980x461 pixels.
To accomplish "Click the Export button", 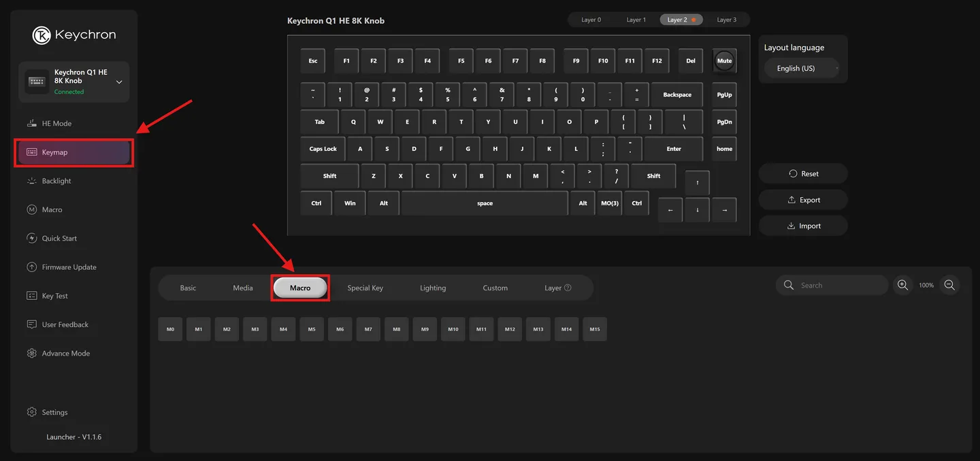I will (x=803, y=200).
